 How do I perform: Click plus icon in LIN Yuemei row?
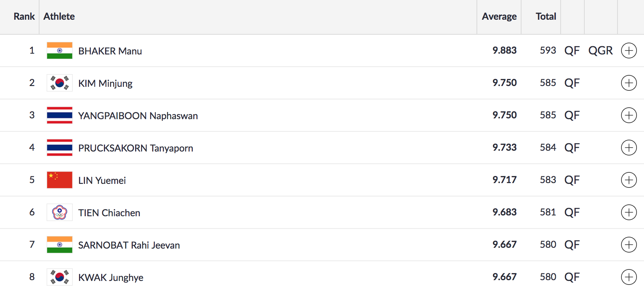(x=629, y=180)
